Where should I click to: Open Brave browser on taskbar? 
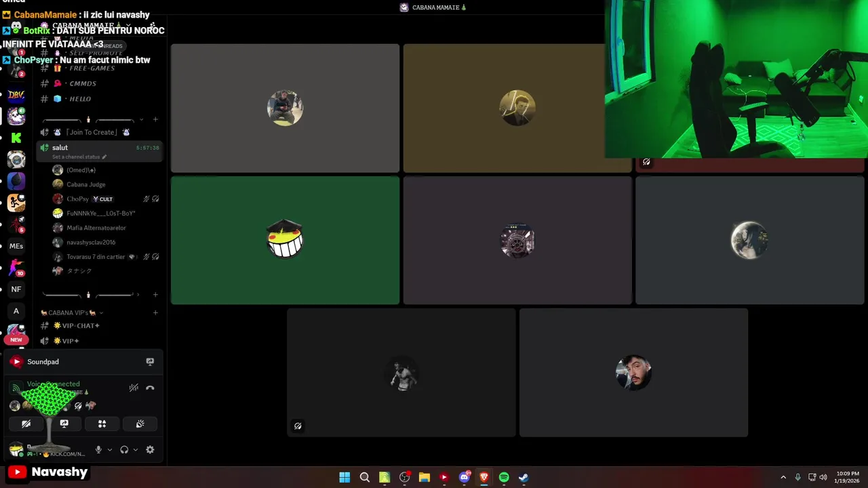(x=484, y=477)
